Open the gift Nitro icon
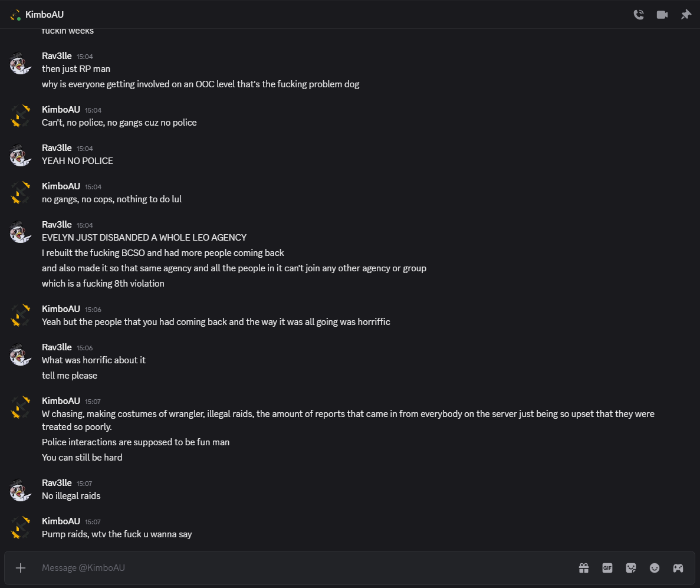The image size is (700, 588). tap(584, 568)
